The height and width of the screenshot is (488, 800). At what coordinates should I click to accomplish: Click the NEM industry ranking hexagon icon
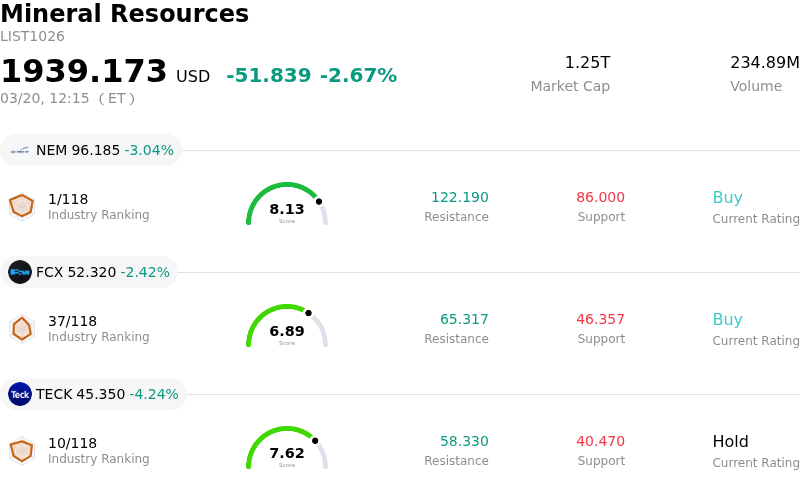pos(21,206)
